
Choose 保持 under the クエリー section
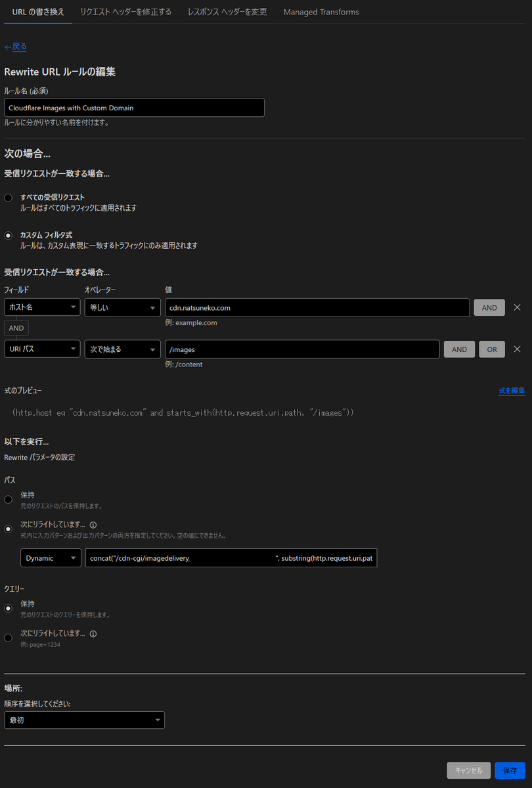click(8, 608)
